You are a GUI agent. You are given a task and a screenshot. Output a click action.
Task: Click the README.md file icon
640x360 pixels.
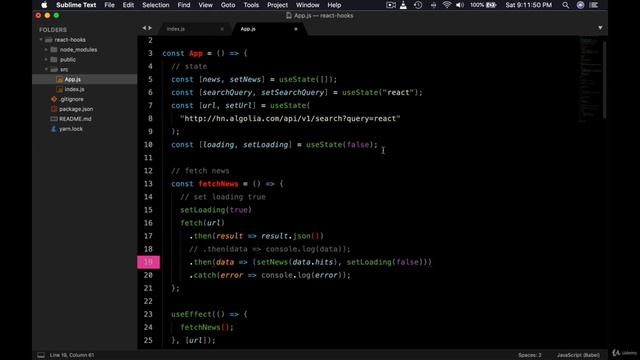(53, 119)
